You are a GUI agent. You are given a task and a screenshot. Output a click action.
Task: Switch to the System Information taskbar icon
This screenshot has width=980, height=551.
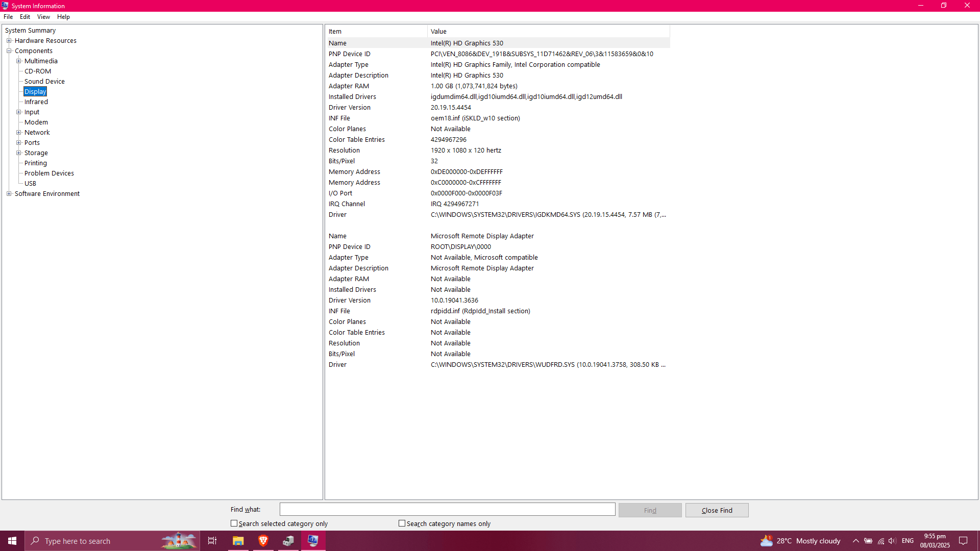[x=313, y=541]
